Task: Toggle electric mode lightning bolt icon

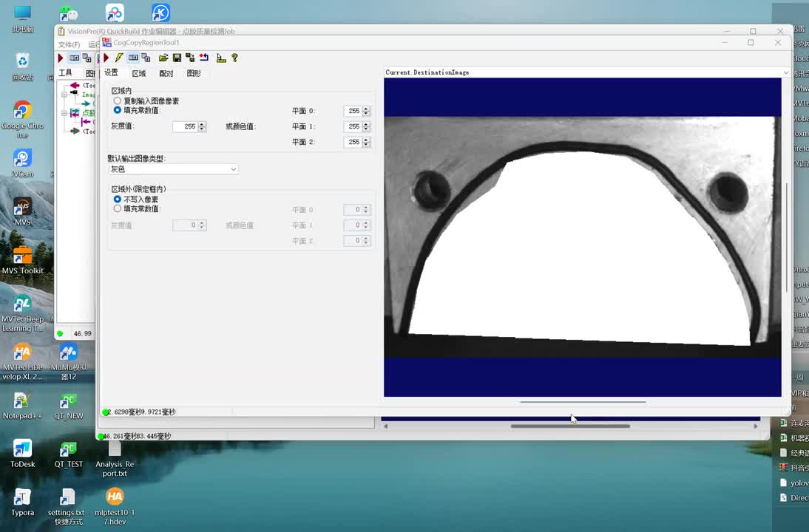Action: [119, 58]
